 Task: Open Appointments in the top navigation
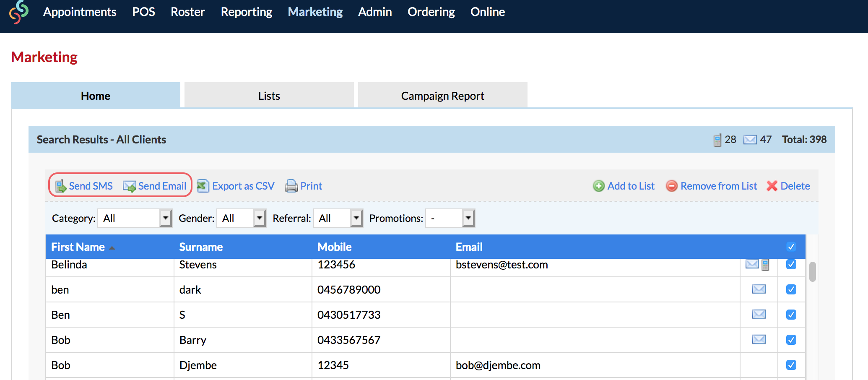(80, 12)
